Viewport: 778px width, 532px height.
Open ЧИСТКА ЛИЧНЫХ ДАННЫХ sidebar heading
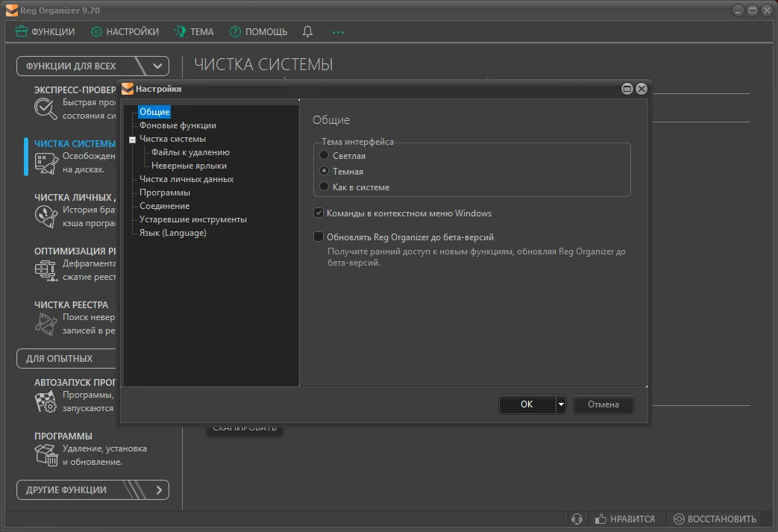point(75,197)
